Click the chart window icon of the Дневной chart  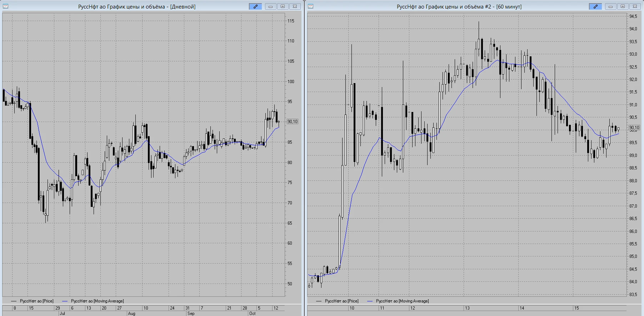coord(5,6)
